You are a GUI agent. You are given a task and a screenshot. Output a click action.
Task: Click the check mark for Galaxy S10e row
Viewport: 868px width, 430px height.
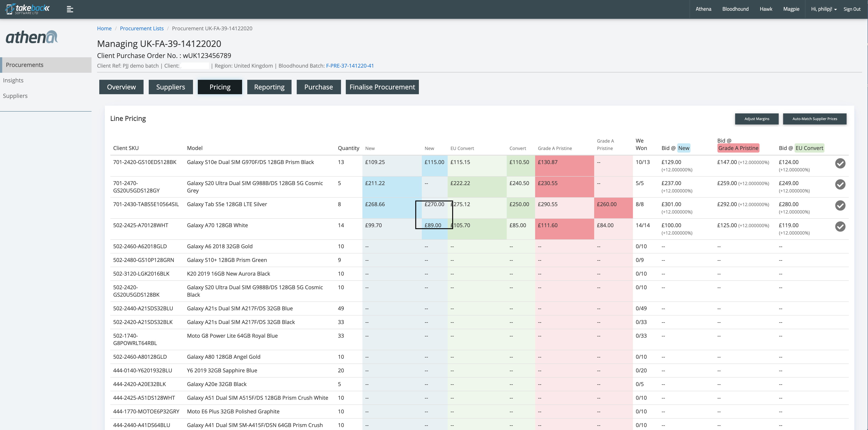tap(840, 163)
